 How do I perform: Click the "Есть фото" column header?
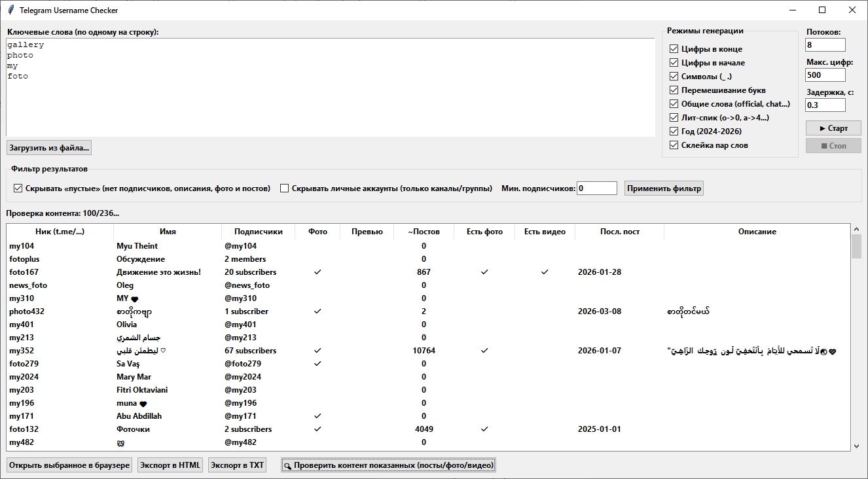(484, 232)
